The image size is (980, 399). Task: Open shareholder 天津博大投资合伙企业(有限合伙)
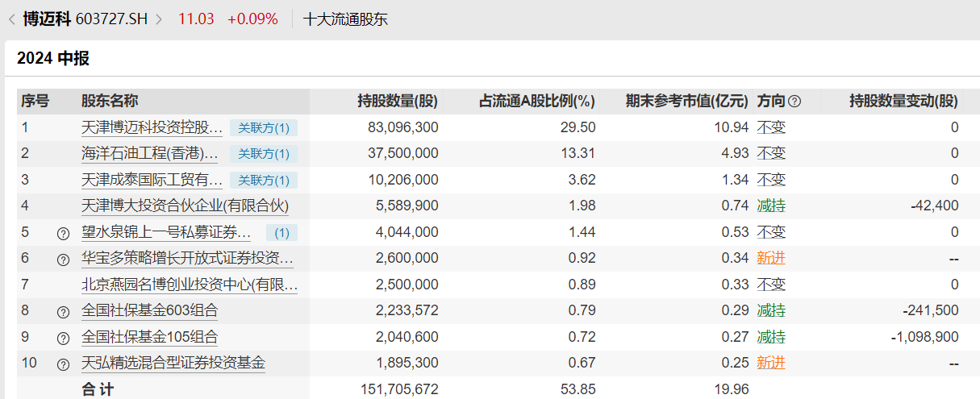pos(185,206)
